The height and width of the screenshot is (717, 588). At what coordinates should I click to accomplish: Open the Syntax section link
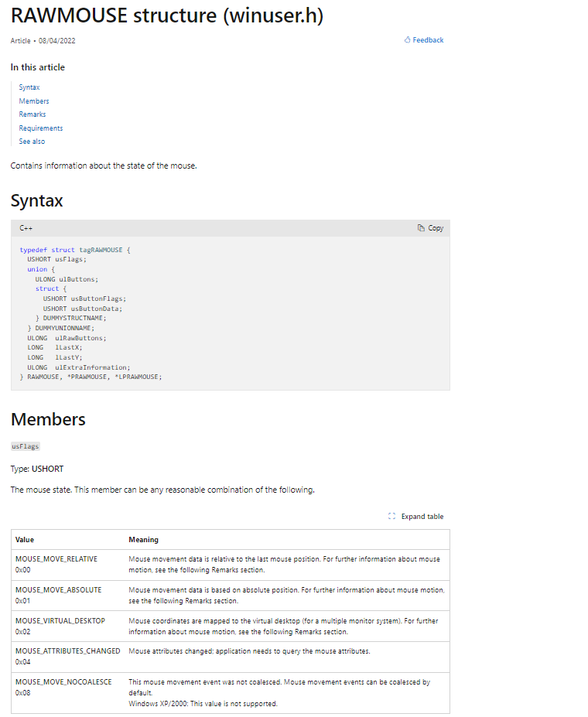[29, 87]
